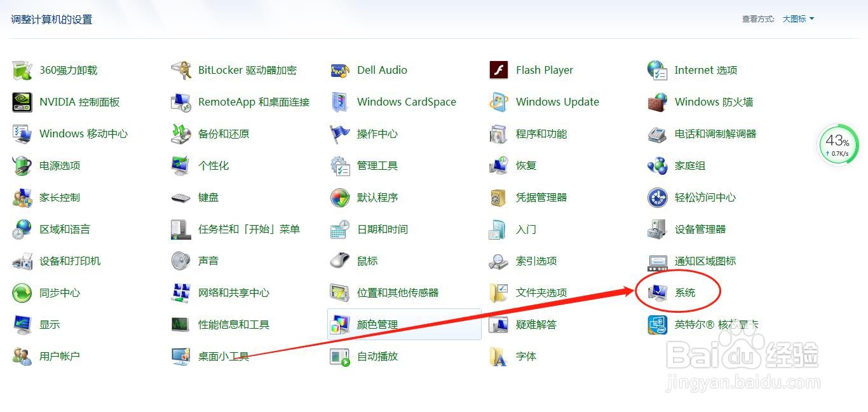Click the 颜色管理 link text
Image resolution: width=868 pixels, height=412 pixels.
(377, 324)
